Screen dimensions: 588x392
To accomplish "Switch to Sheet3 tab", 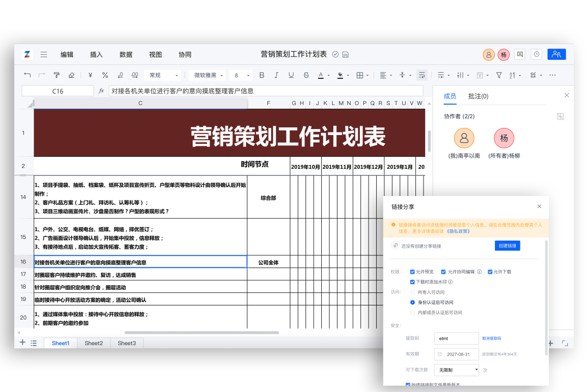I will pyautogui.click(x=127, y=343).
